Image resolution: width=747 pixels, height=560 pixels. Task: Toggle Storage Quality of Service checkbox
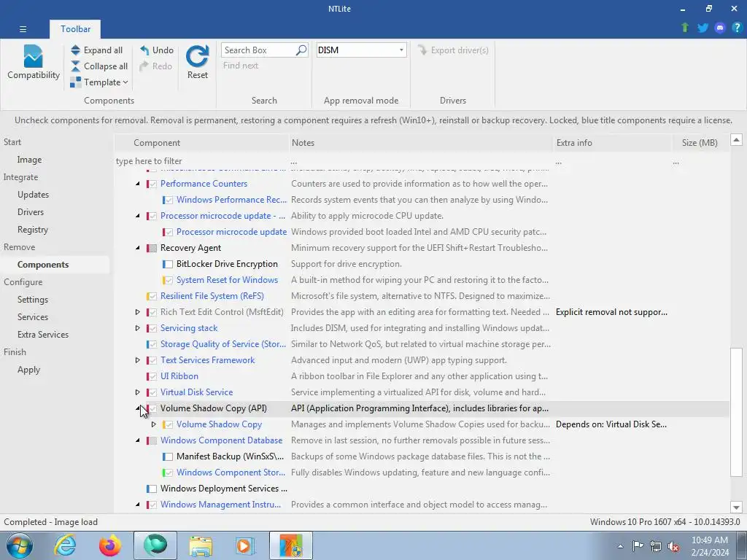(152, 344)
